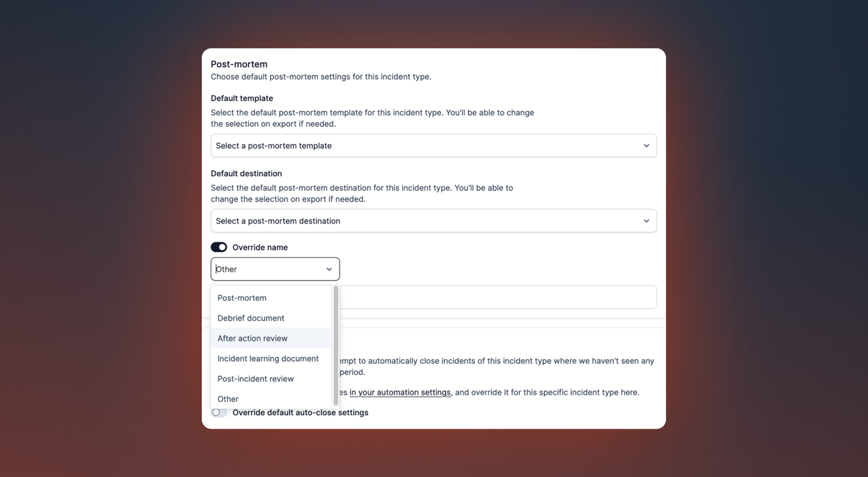Enable Override default auto-close settings toggle
The image size is (868, 477).
(x=219, y=412)
